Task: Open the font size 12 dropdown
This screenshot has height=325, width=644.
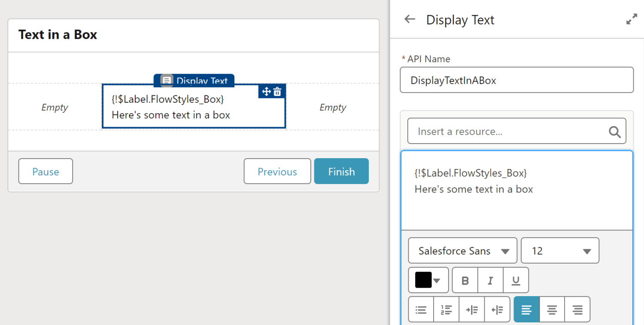Action: coord(560,250)
